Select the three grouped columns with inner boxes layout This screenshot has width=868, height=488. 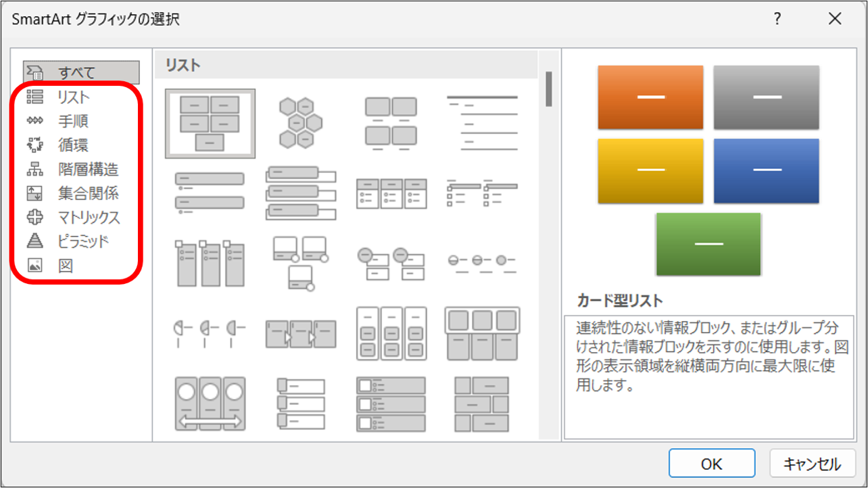tap(391, 333)
